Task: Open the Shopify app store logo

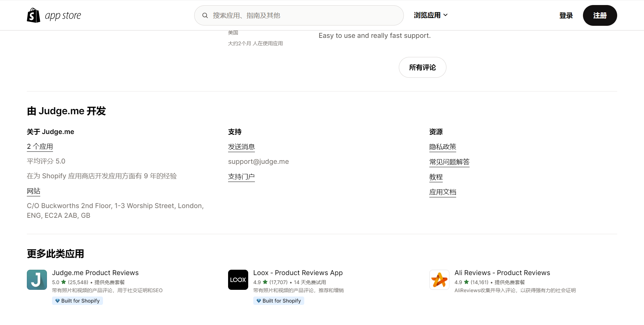Action: point(54,15)
